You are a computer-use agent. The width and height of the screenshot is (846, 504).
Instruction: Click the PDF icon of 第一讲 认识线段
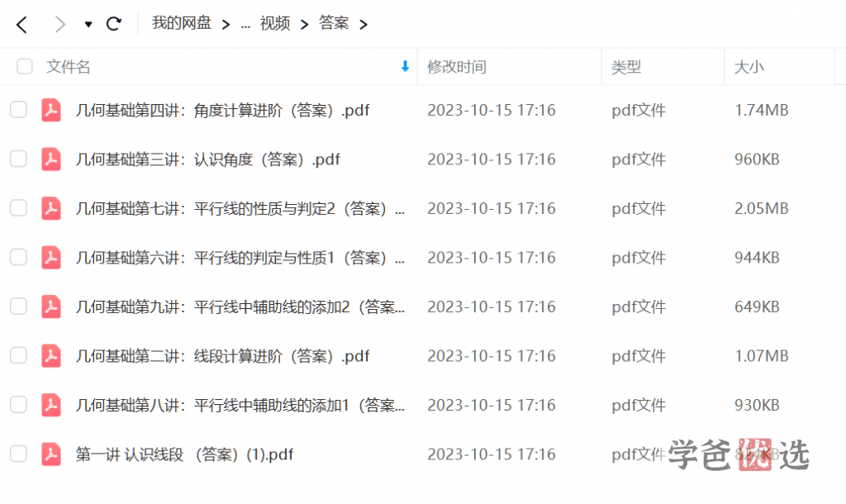coord(51,454)
